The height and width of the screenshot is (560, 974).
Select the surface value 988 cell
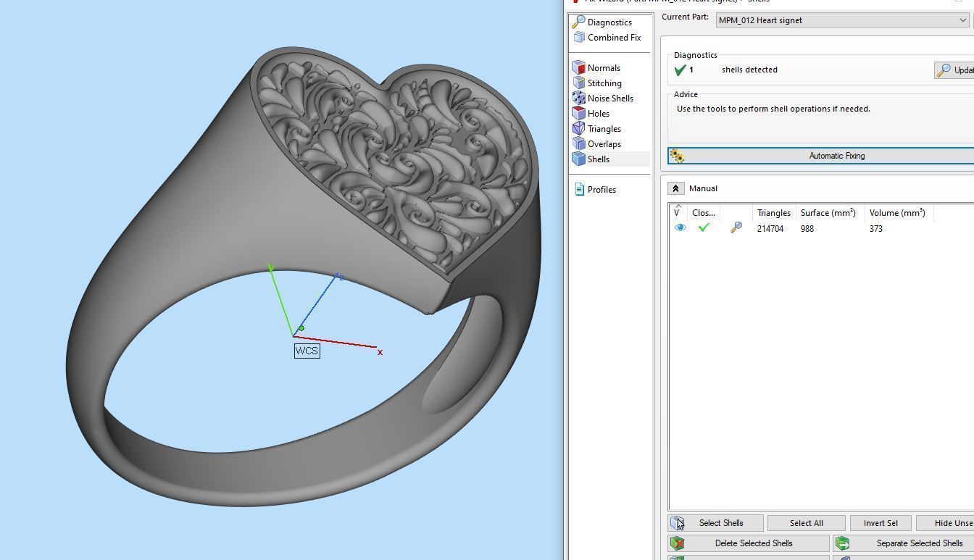coord(807,229)
